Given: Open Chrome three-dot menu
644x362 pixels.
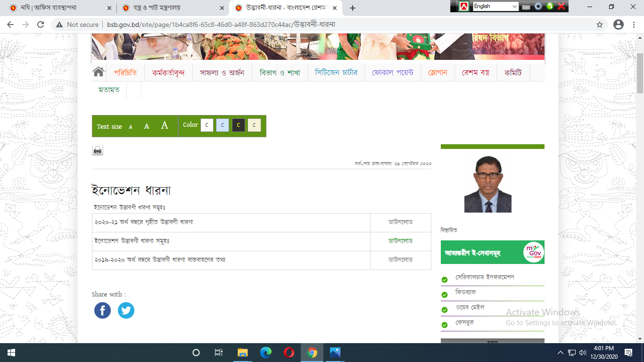Looking at the screenshot, I should [x=634, y=25].
